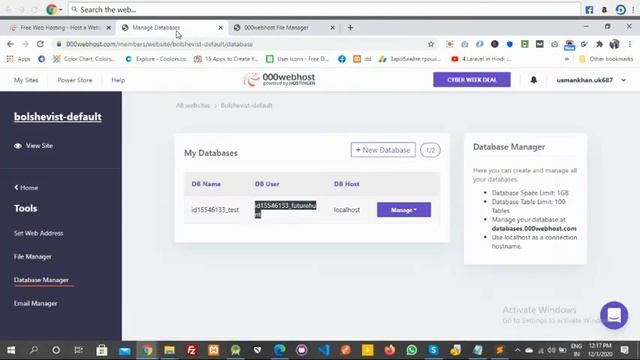Image resolution: width=640 pixels, height=360 pixels.
Task: Expand the usmankhan.uk687 account menu
Action: [591, 80]
